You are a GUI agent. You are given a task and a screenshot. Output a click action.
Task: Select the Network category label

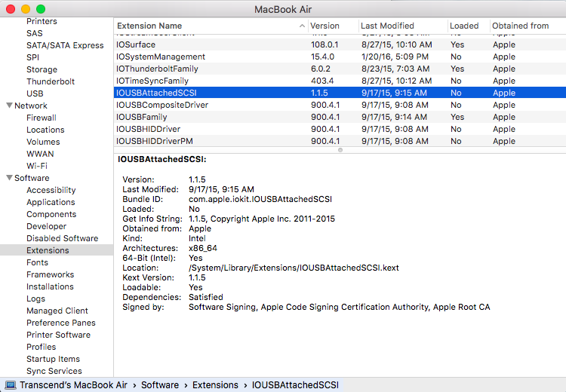tap(31, 106)
